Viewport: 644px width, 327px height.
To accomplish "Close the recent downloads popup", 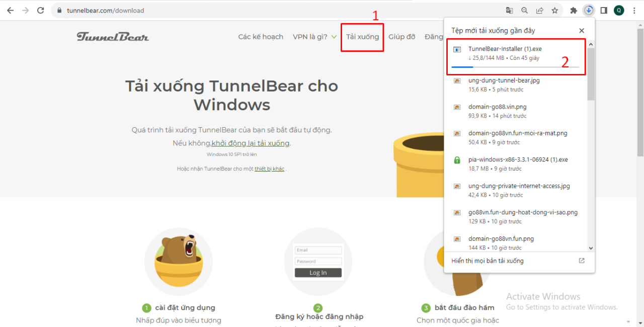I will point(582,31).
